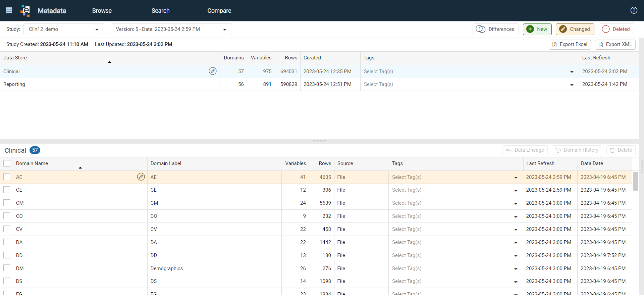
Task: Check the CV domain checkbox
Action: tap(7, 229)
